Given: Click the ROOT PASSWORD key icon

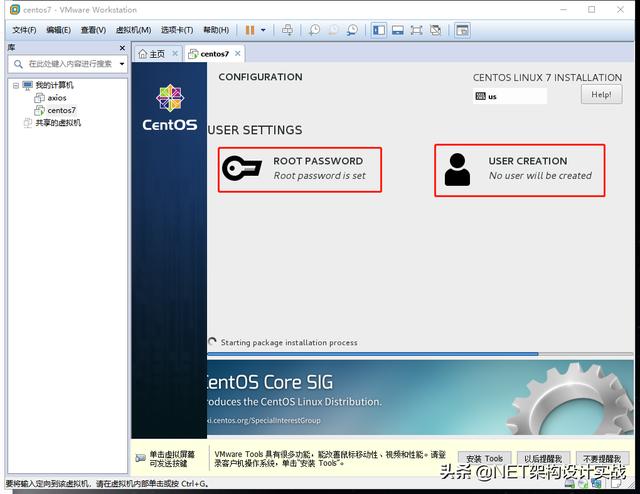Looking at the screenshot, I should click(x=242, y=168).
